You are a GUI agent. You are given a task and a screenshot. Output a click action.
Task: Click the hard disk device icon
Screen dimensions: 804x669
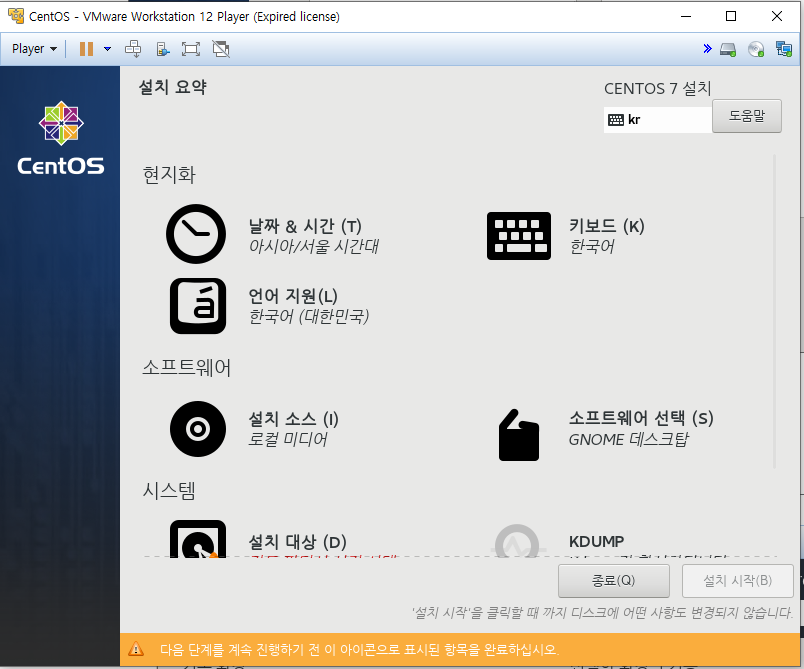[x=728, y=49]
